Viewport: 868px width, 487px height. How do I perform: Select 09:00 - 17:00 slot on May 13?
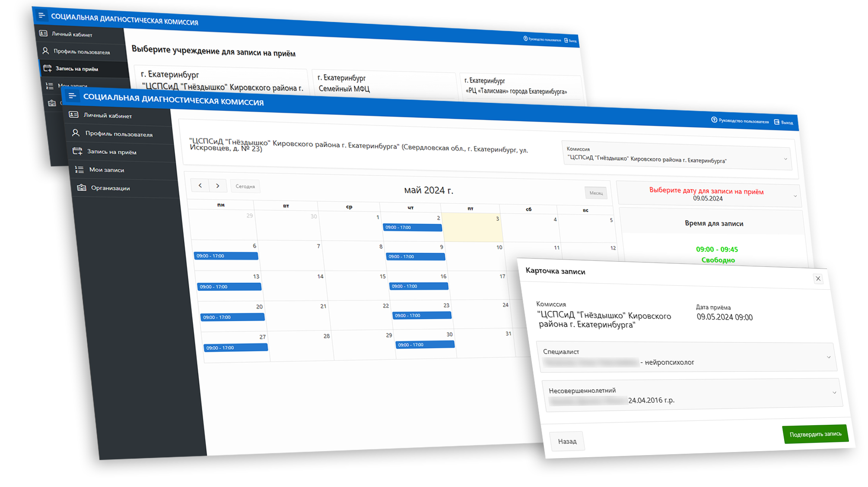(229, 286)
